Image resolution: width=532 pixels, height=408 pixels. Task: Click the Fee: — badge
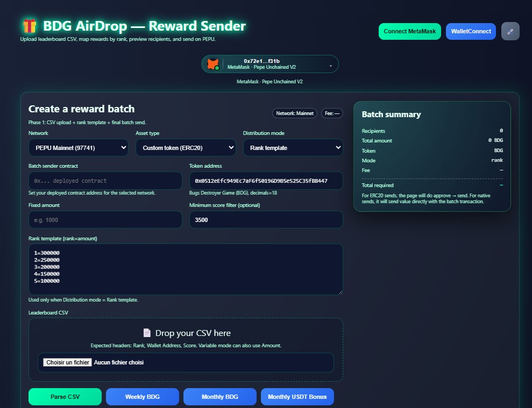tap(332, 113)
